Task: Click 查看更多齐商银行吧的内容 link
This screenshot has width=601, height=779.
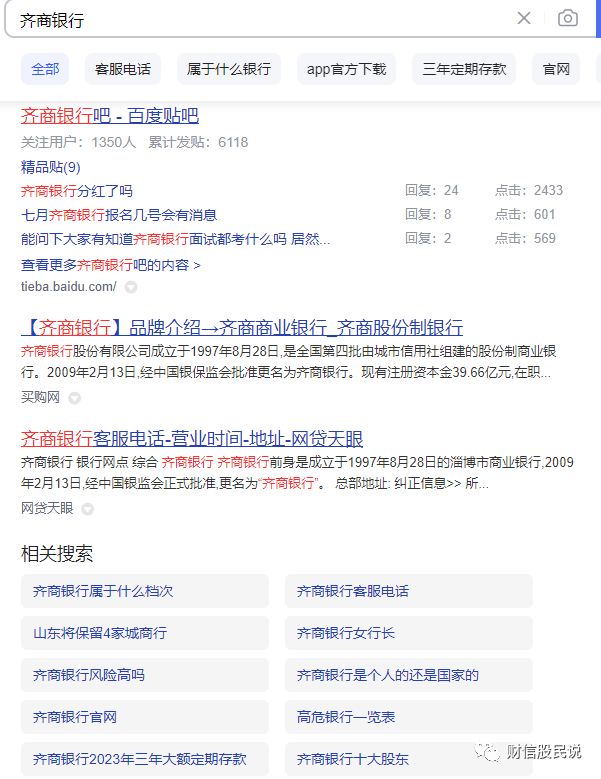Action: (110, 265)
